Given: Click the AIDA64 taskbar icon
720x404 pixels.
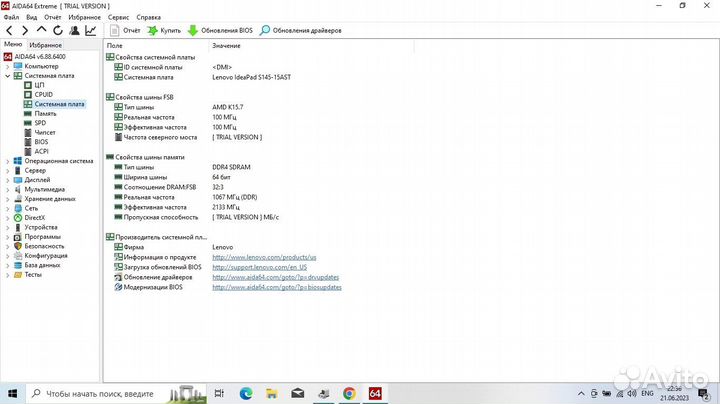Looking at the screenshot, I should pyautogui.click(x=375, y=393).
